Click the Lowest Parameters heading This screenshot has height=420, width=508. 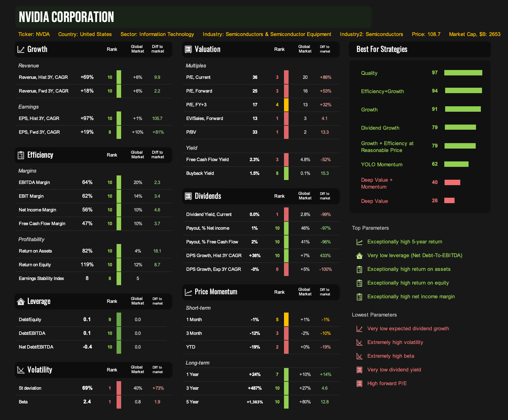pyautogui.click(x=374, y=315)
